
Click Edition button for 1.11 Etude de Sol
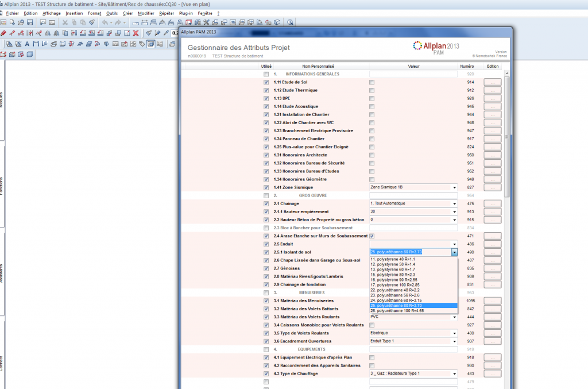[492, 82]
